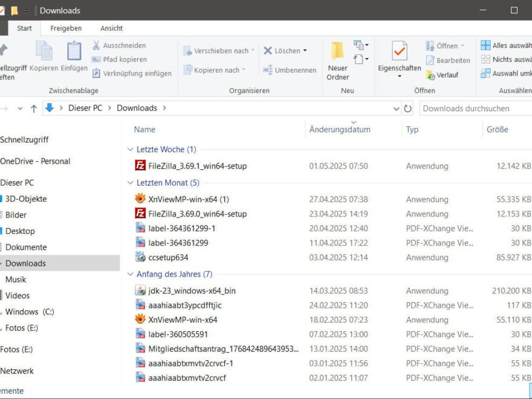Collapse the Letzte Woche group
The height and width of the screenshot is (399, 532).
(130, 149)
